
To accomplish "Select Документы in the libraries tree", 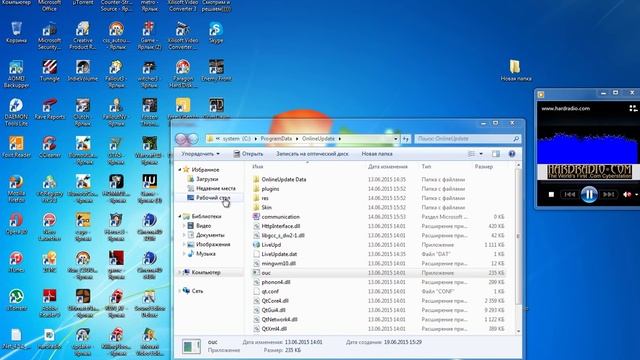I will pyautogui.click(x=210, y=235).
